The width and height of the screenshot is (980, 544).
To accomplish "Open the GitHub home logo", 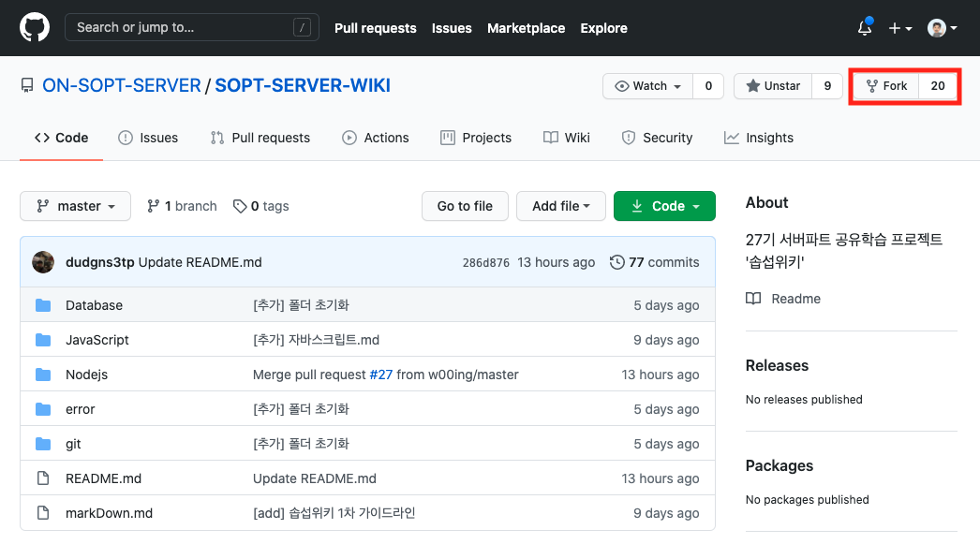I will [x=35, y=28].
